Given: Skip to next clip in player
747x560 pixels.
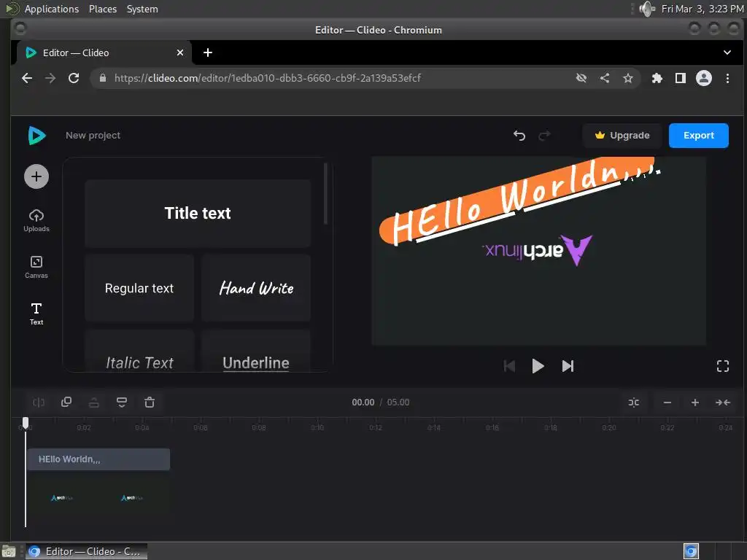Looking at the screenshot, I should (568, 366).
